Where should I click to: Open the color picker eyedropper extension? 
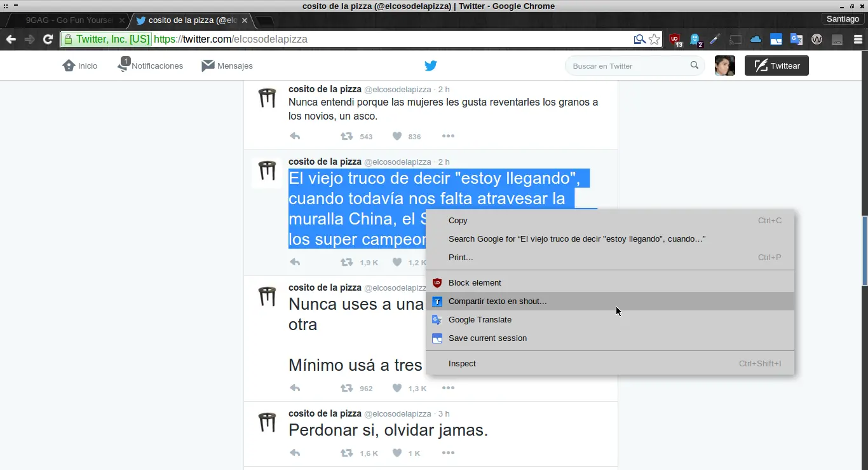click(x=715, y=39)
